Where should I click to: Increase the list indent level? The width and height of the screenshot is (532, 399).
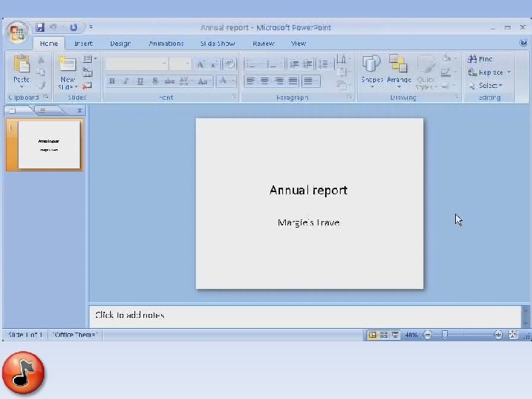(x=307, y=64)
